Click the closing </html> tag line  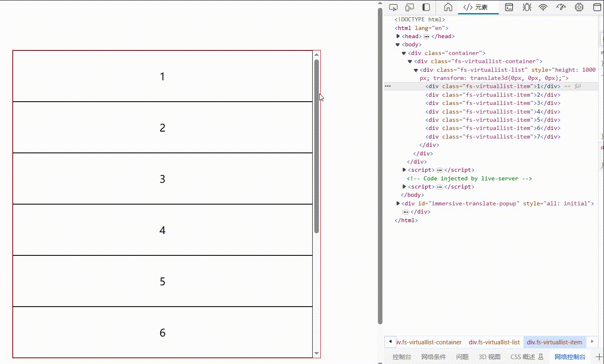(x=406, y=220)
